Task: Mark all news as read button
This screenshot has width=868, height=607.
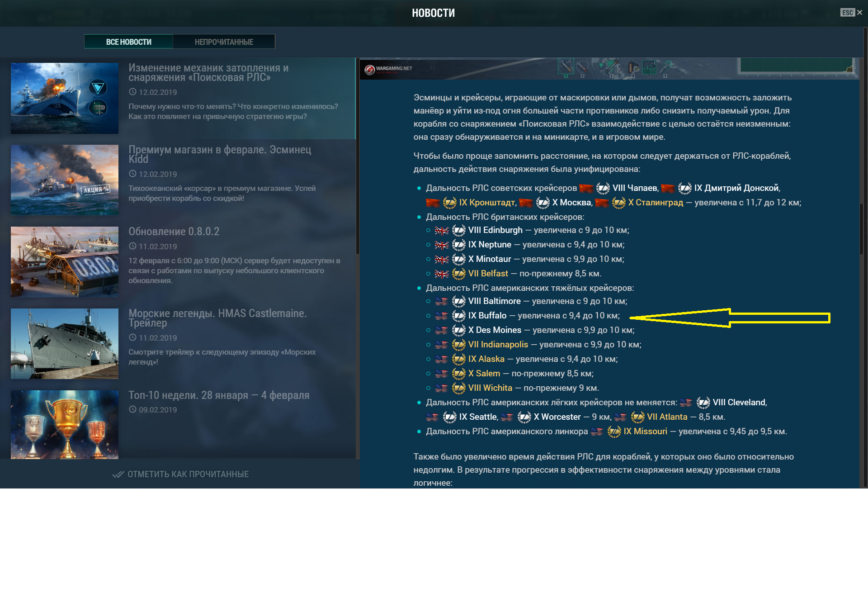Action: point(180,474)
